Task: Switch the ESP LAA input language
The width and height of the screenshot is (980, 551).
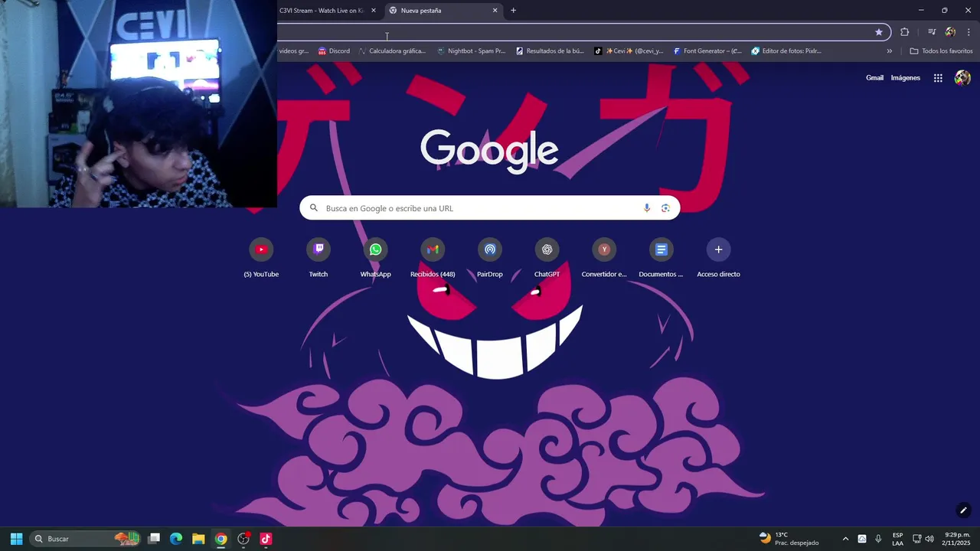Action: pos(897,539)
